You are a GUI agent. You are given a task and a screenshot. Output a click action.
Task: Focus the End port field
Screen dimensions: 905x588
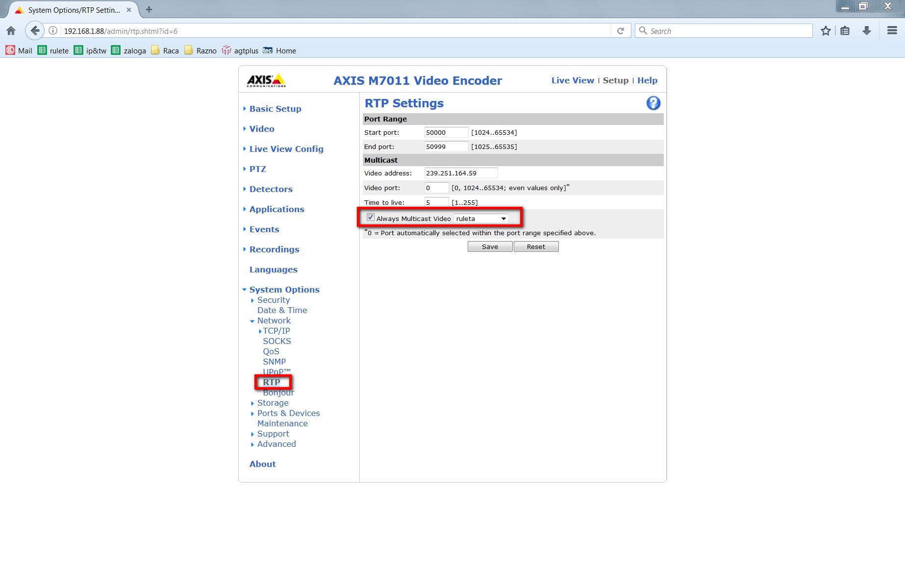pos(446,147)
